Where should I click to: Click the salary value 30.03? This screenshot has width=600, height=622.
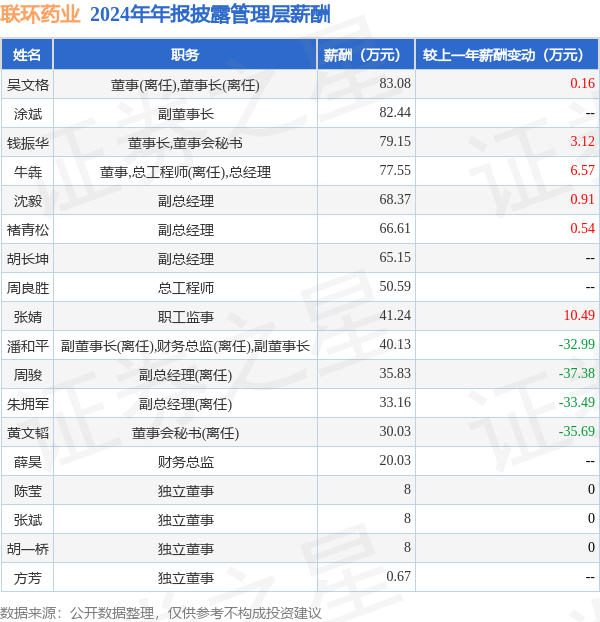click(395, 431)
